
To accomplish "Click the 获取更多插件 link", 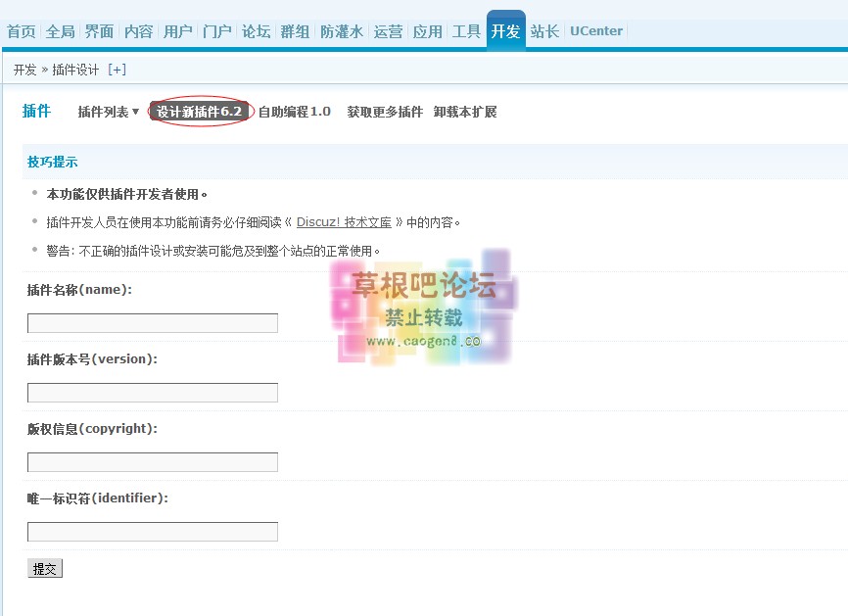I will tap(385, 112).
